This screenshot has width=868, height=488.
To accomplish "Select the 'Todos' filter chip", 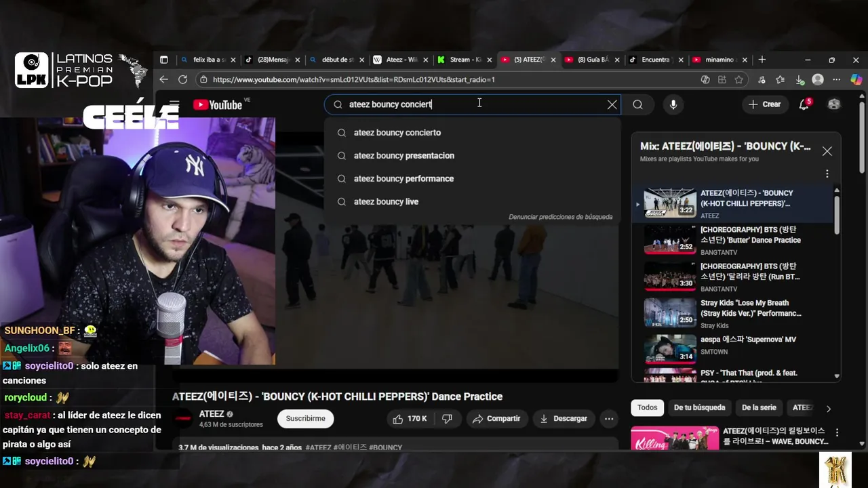I will point(647,407).
